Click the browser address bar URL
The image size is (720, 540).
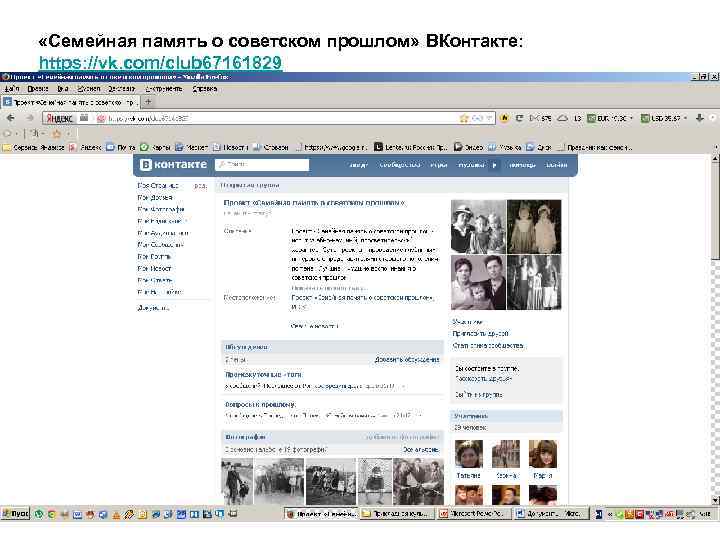[x=149, y=118]
